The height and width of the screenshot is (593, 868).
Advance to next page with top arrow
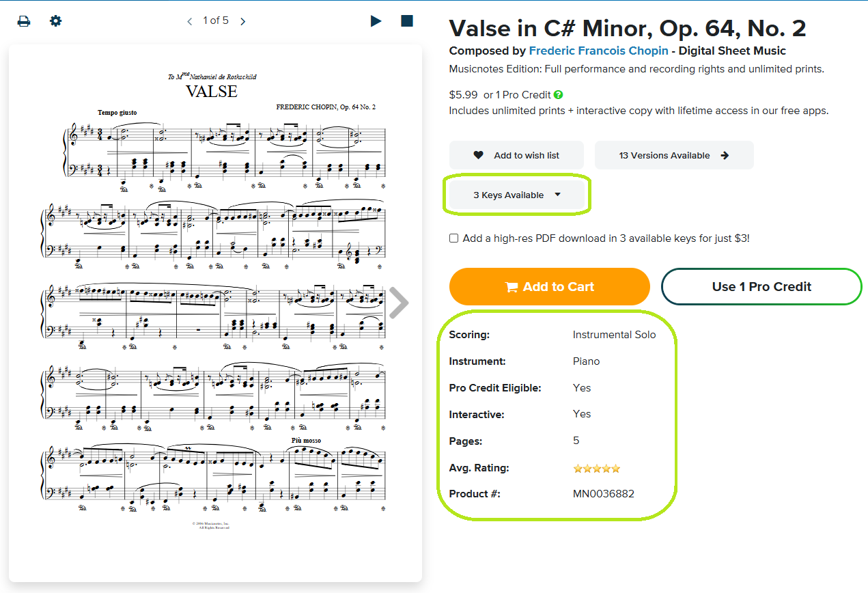click(242, 21)
